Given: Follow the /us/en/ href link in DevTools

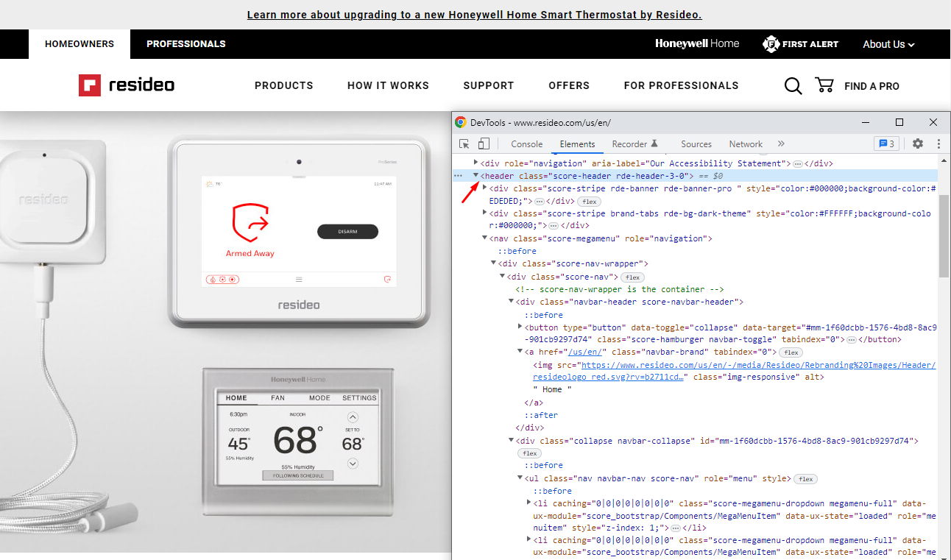Looking at the screenshot, I should click(x=586, y=352).
